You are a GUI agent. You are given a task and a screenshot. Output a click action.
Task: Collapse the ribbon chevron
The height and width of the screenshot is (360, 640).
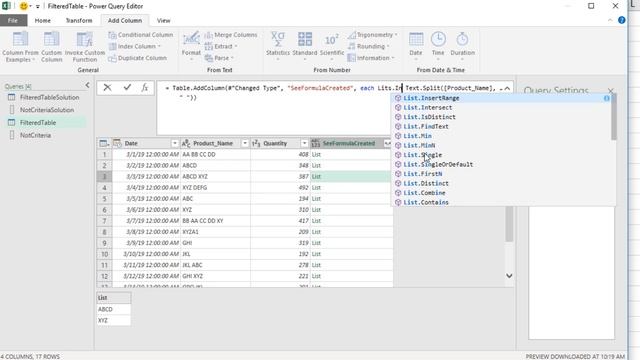(610, 20)
